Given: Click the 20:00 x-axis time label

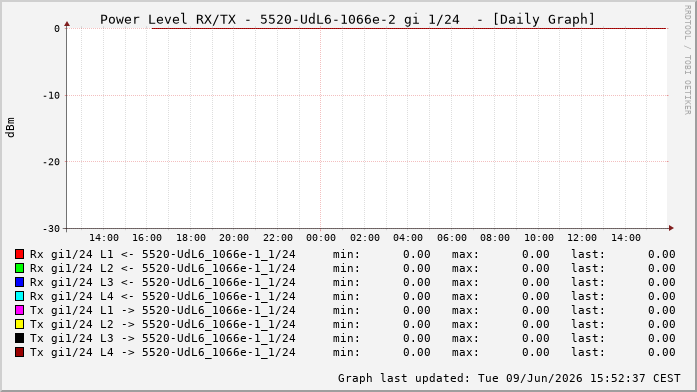Looking at the screenshot, I should (x=234, y=238).
